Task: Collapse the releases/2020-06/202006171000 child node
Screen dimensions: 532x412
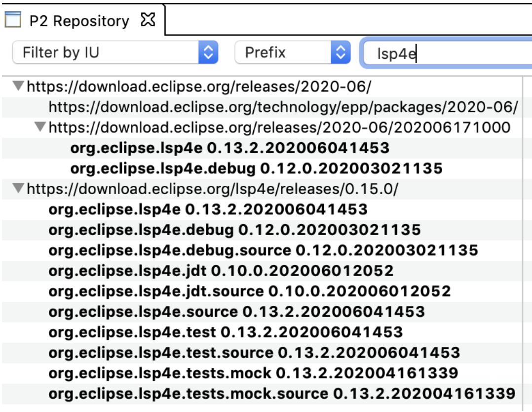Action: tap(40, 127)
